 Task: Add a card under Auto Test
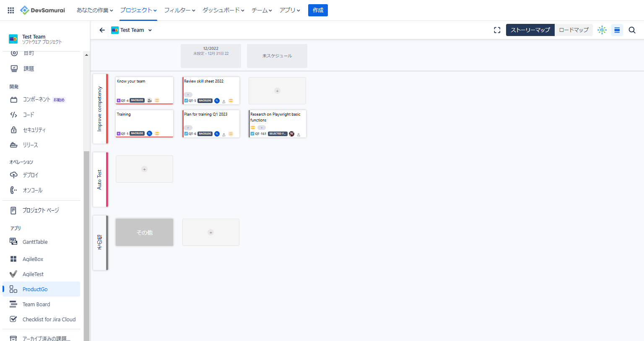pos(144,169)
